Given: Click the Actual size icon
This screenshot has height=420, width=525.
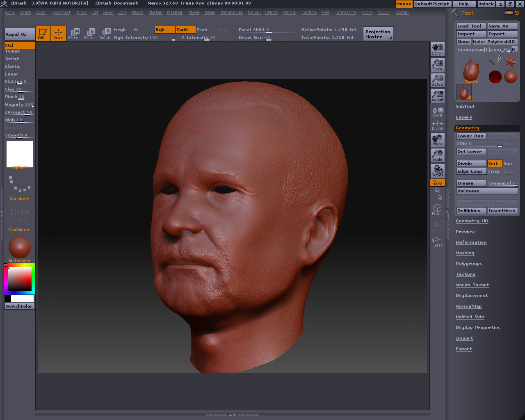Looking at the screenshot, I should point(437,80).
